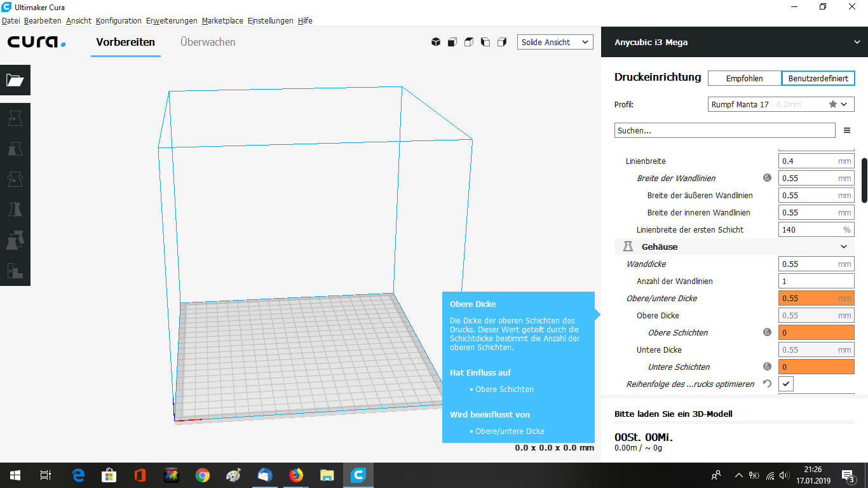Click the Suchen settings search field
868x488 pixels.
[x=724, y=130]
